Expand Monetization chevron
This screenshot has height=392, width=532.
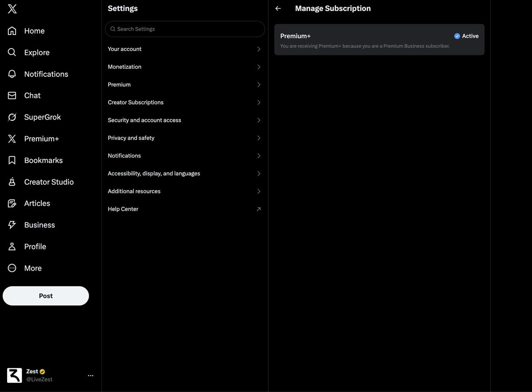[259, 67]
